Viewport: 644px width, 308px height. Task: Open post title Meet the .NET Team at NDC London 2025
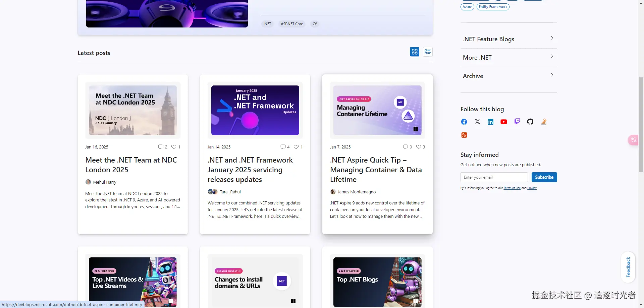tap(131, 165)
